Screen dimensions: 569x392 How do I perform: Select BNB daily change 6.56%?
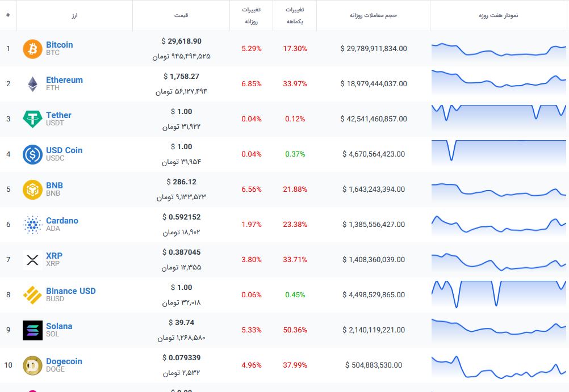click(252, 189)
